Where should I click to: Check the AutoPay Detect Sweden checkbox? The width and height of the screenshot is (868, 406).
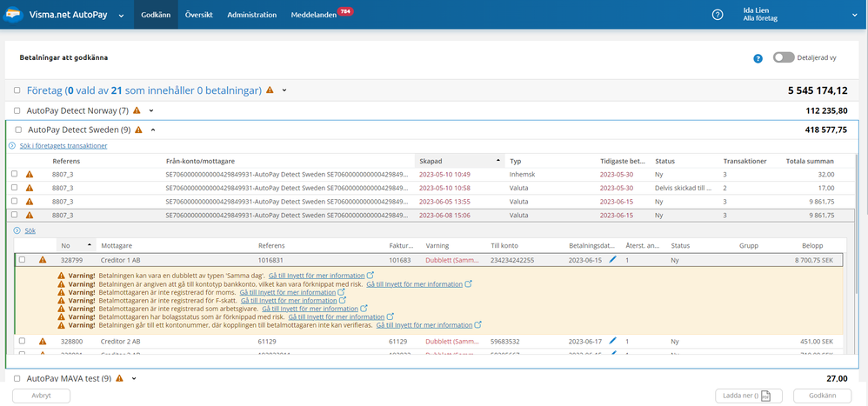pos(18,130)
